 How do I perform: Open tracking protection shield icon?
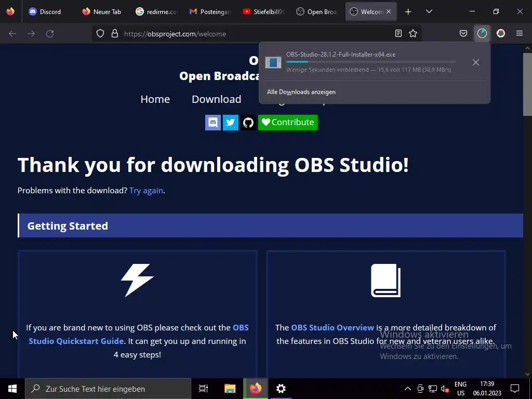[x=100, y=34]
